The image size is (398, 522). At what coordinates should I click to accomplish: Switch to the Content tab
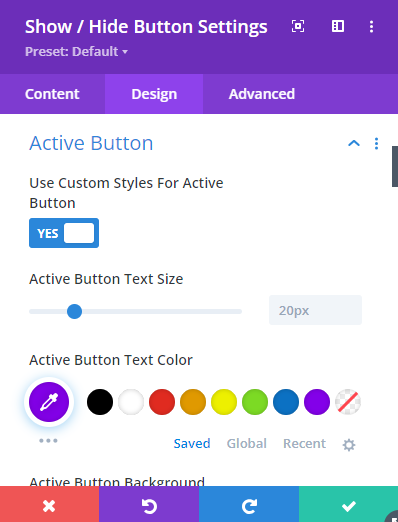coord(52,94)
